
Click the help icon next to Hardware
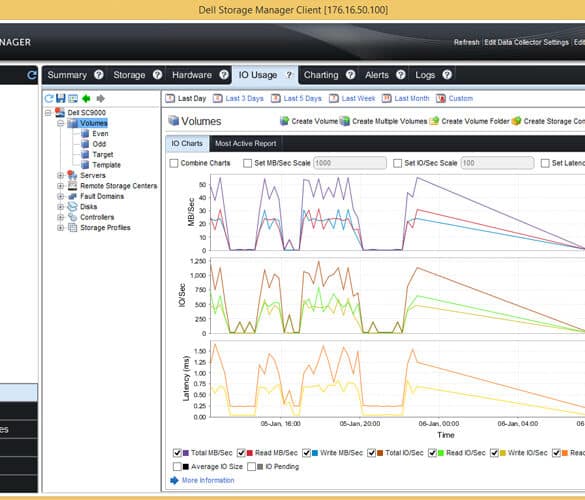[224, 75]
